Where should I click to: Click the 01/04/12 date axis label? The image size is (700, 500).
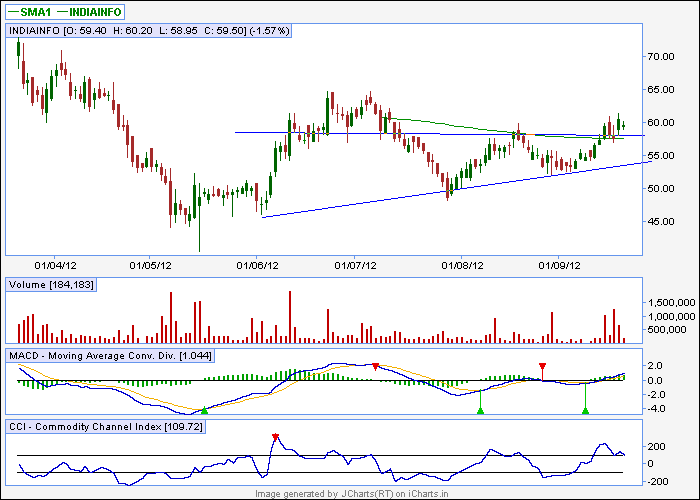click(55, 266)
